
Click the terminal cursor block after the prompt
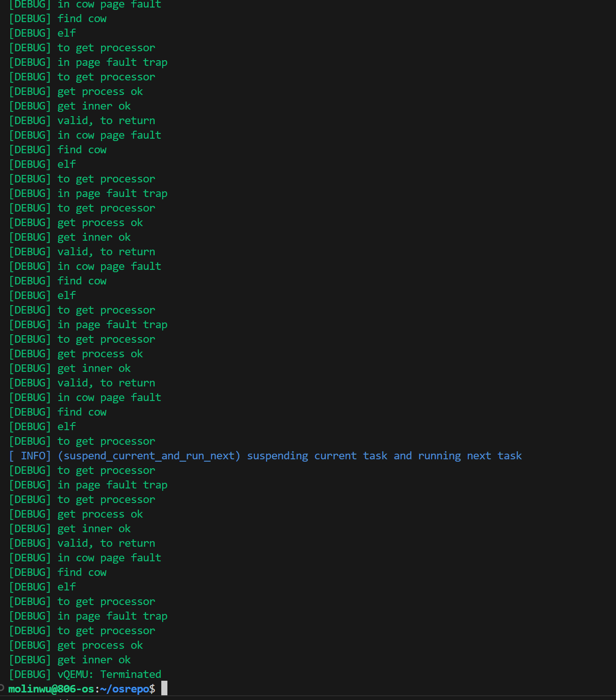click(x=164, y=688)
